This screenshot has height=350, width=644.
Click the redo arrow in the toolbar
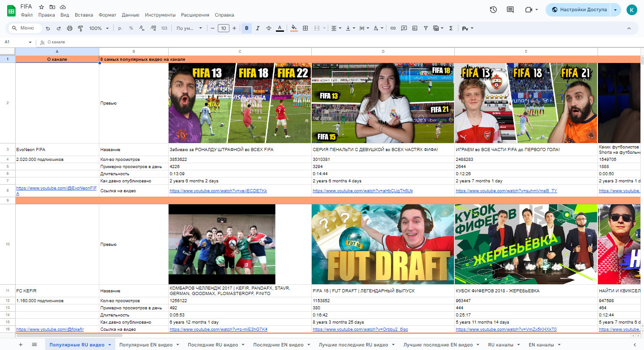click(x=59, y=28)
